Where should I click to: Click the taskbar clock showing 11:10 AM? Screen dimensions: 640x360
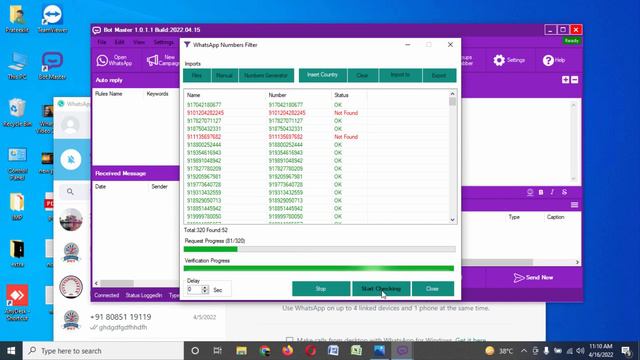tap(601, 351)
